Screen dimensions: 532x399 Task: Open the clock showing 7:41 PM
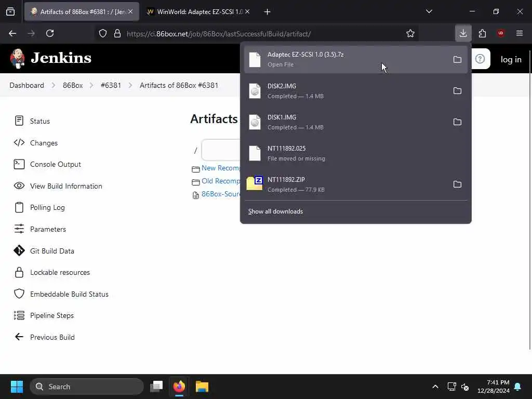pyautogui.click(x=494, y=387)
